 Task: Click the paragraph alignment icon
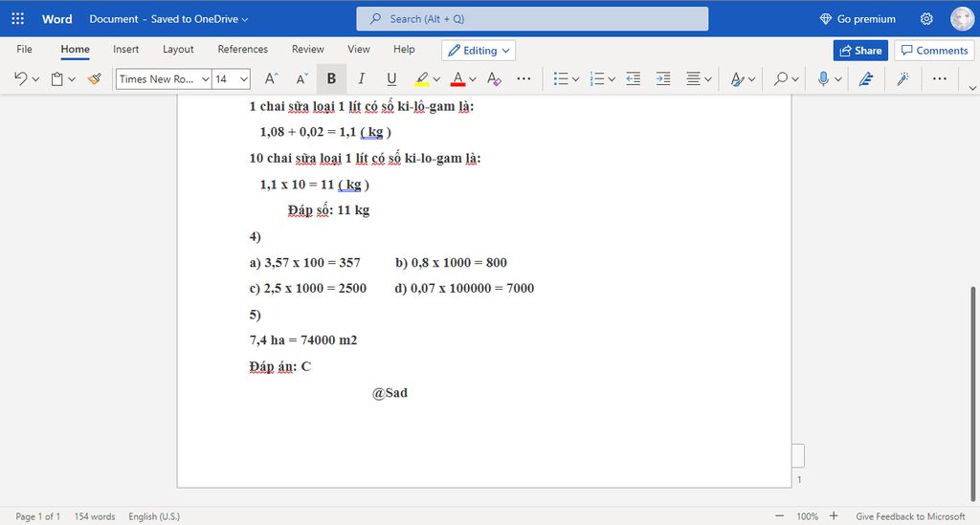pyautogui.click(x=693, y=78)
